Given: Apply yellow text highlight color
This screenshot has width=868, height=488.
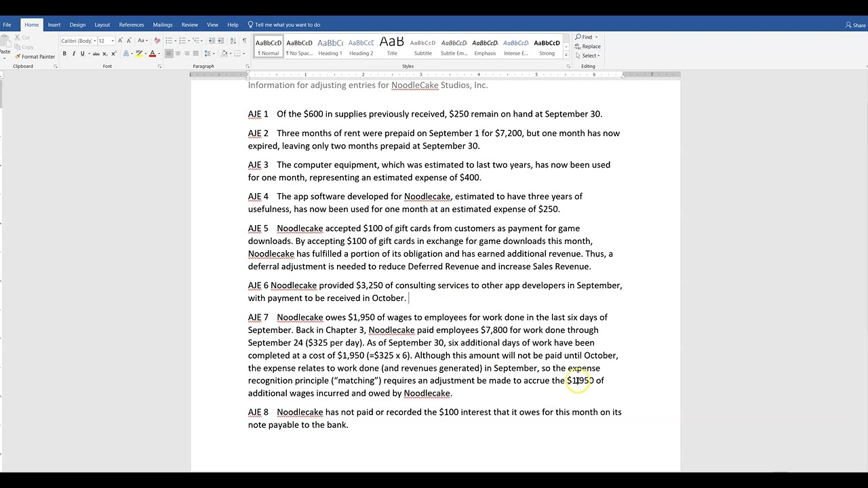Looking at the screenshot, I should pos(138,54).
